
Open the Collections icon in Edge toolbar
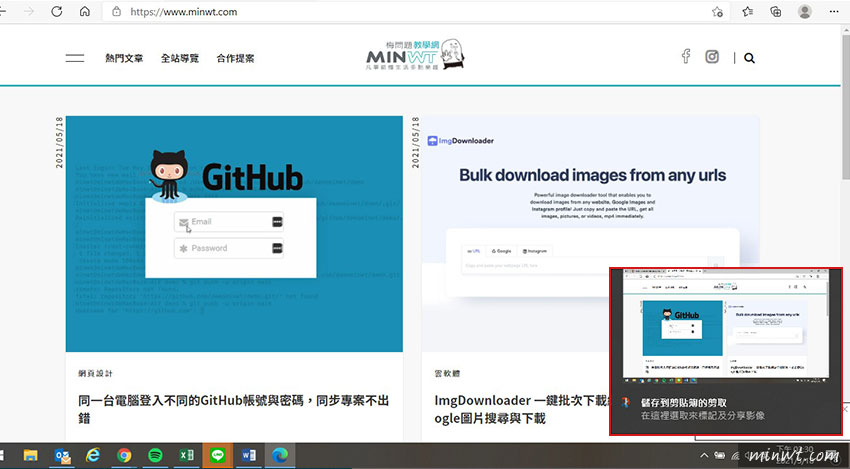pyautogui.click(x=776, y=11)
